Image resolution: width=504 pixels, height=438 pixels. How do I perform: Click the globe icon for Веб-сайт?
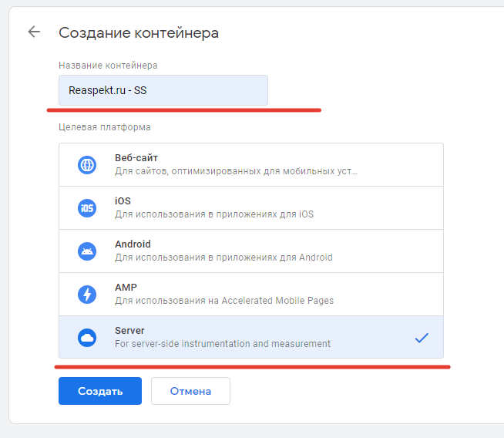(x=87, y=165)
